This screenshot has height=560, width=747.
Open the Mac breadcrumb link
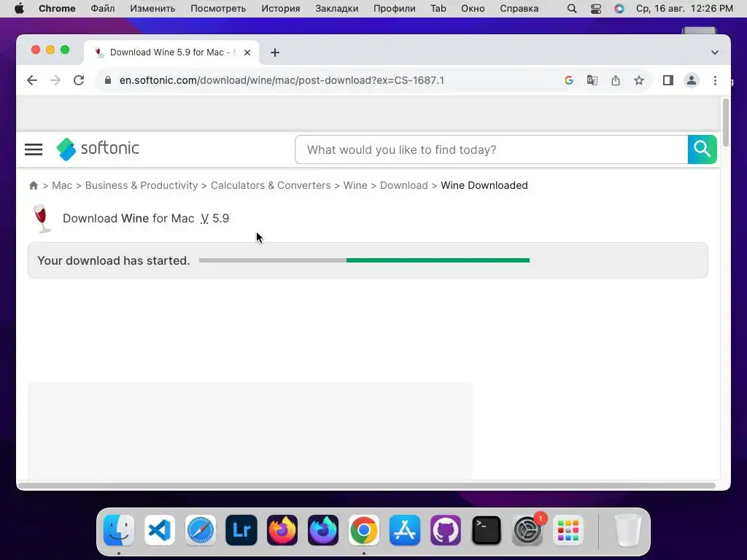[x=62, y=185]
